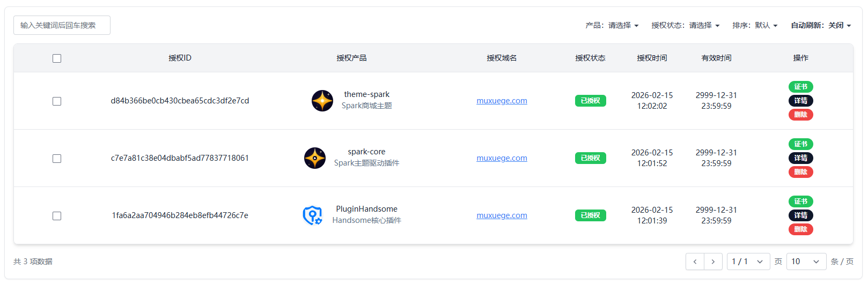Go to the previous page arrow
This screenshot has width=868, height=284.
[x=695, y=261]
